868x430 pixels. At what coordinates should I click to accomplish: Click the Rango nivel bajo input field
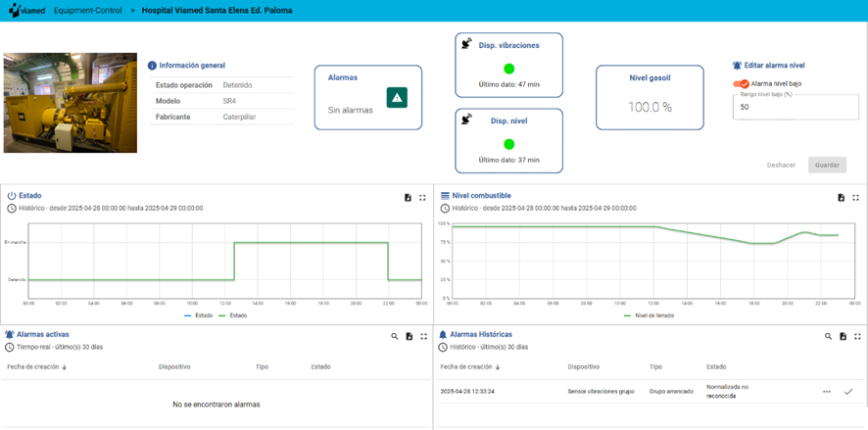[x=796, y=108]
